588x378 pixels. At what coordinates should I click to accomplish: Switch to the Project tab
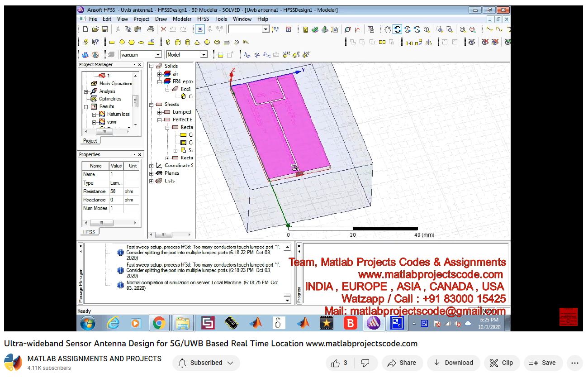click(90, 141)
